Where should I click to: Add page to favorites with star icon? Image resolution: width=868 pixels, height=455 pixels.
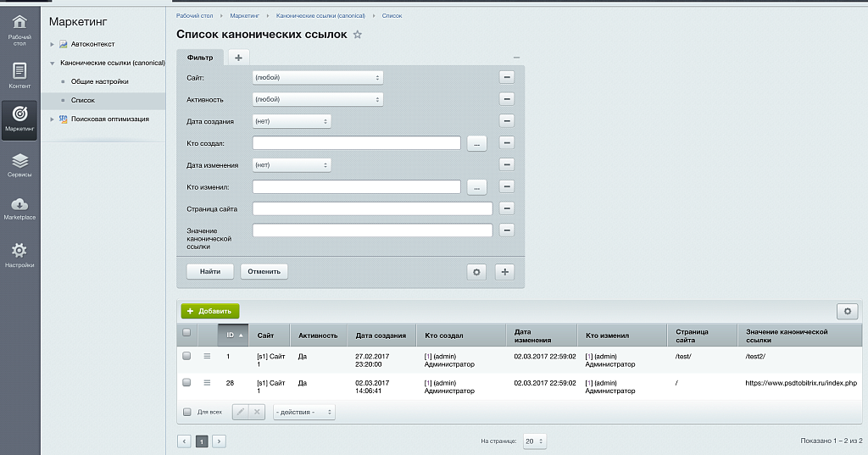(x=357, y=35)
